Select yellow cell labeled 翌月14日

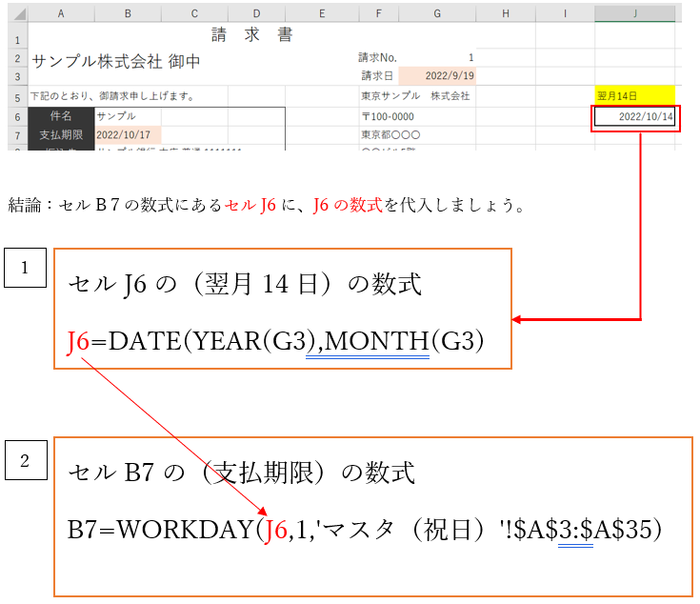coord(635,96)
